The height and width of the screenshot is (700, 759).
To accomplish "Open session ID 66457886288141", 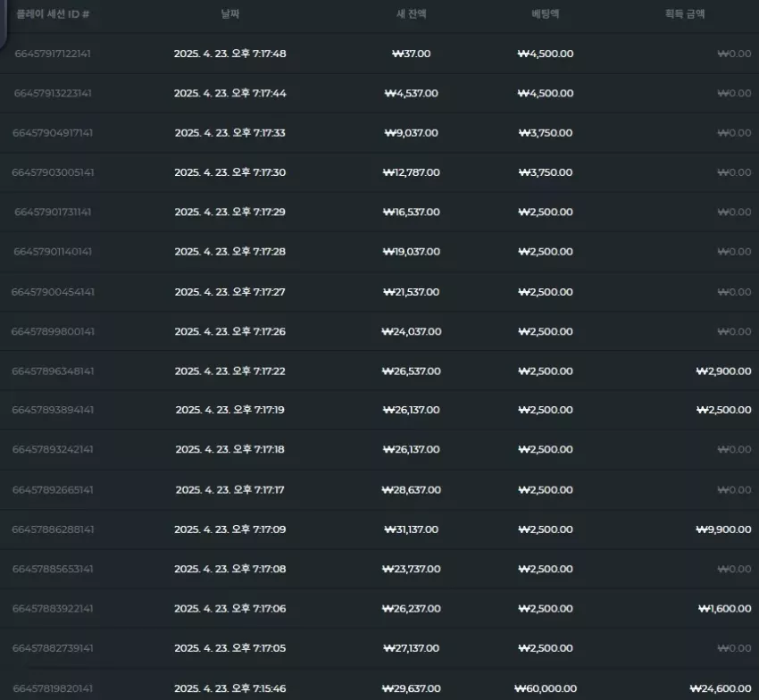I will click(x=53, y=529).
